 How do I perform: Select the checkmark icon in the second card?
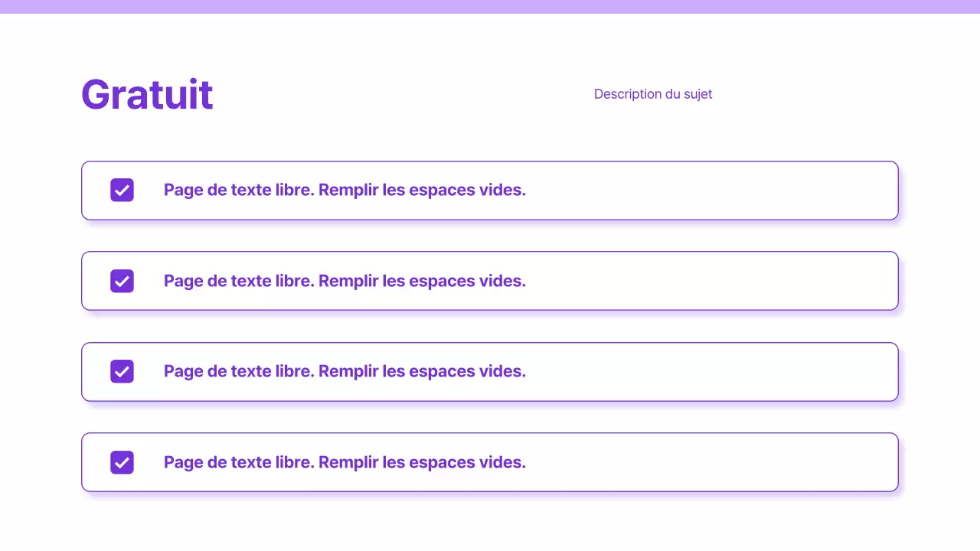(x=122, y=281)
